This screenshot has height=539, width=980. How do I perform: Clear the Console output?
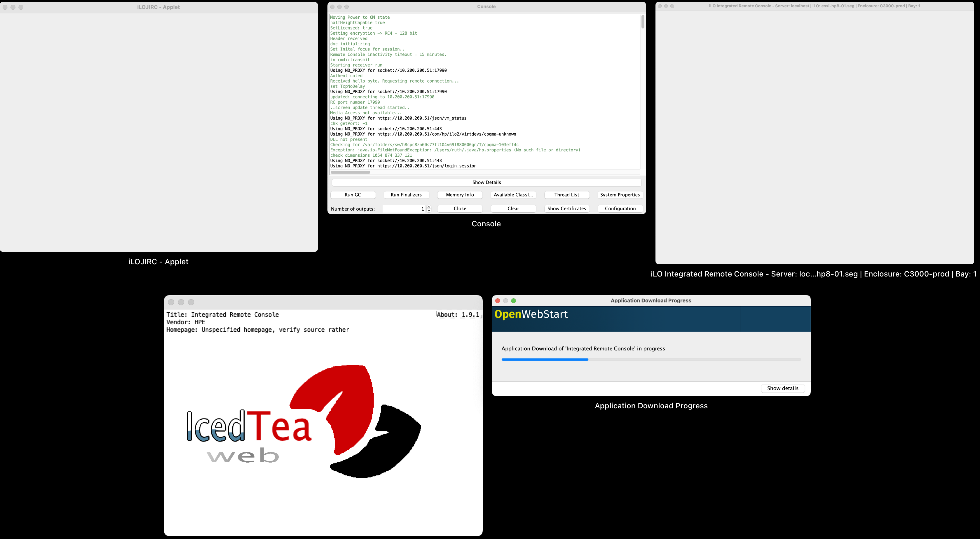tap(513, 208)
